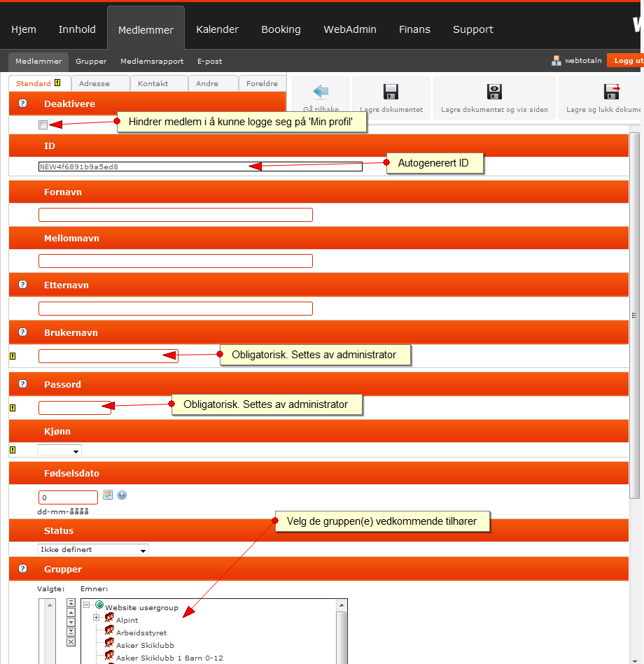Open the Finans menu
Viewport: 644px width, 664px height.
(x=415, y=29)
